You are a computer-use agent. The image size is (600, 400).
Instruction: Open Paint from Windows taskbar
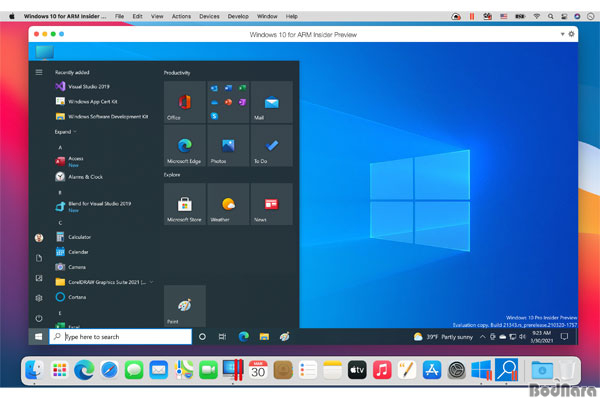pos(284,337)
